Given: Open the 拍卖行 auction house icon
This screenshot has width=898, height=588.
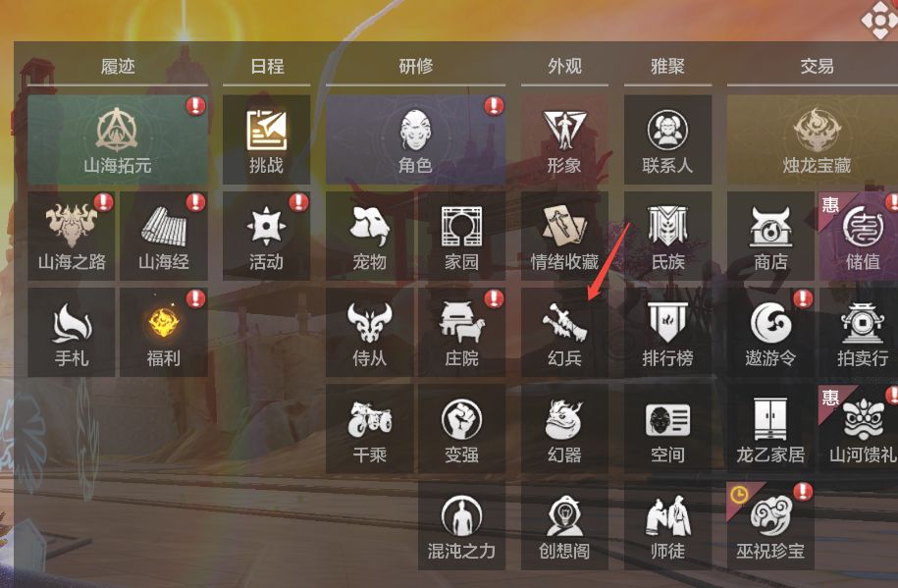Looking at the screenshot, I should [861, 333].
